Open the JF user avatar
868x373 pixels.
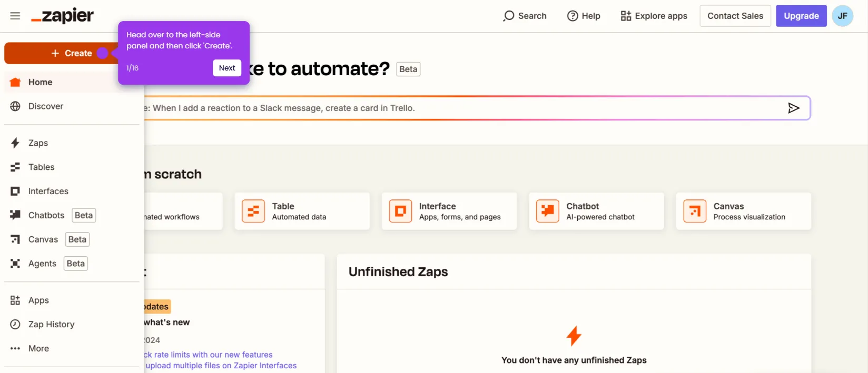click(842, 16)
